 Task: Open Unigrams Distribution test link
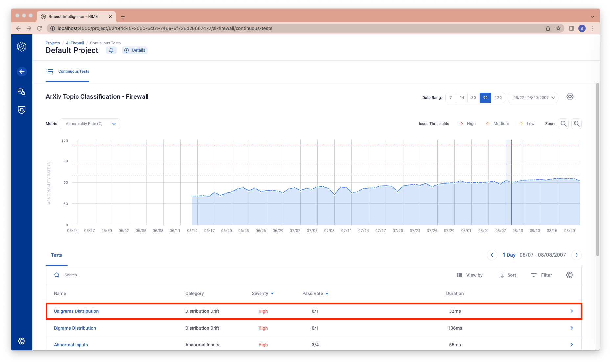point(76,311)
